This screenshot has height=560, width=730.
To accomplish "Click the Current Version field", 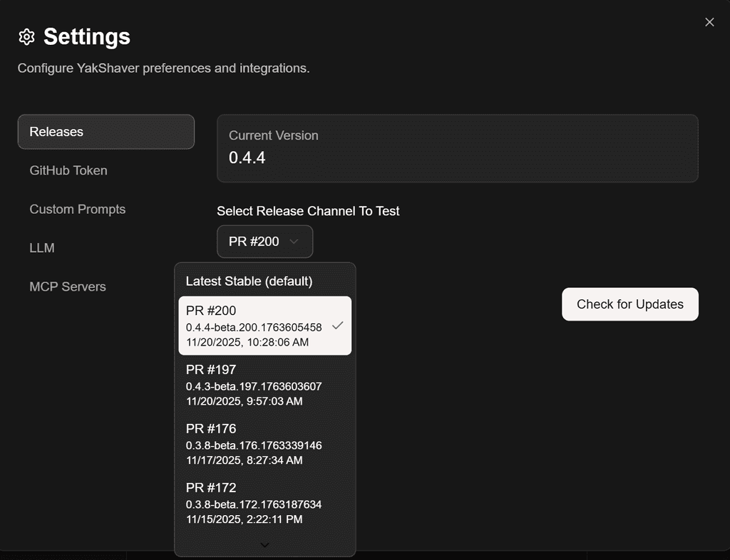I will [x=457, y=147].
